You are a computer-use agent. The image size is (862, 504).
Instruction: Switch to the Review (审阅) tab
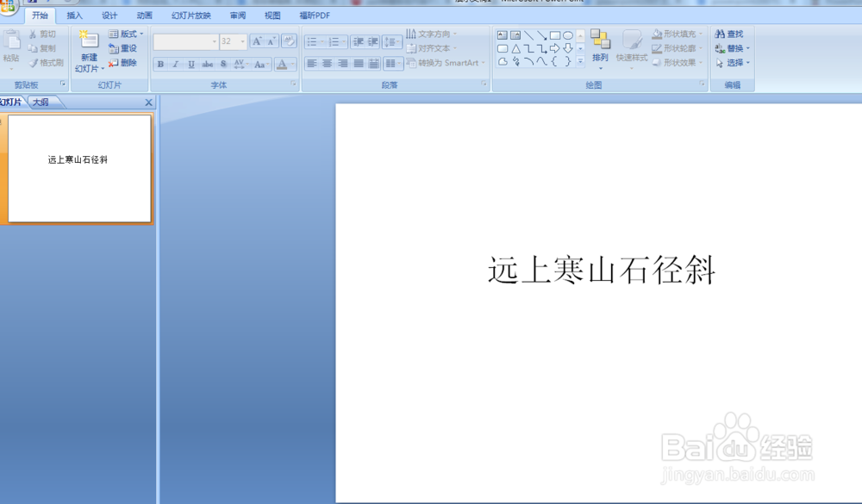238,16
